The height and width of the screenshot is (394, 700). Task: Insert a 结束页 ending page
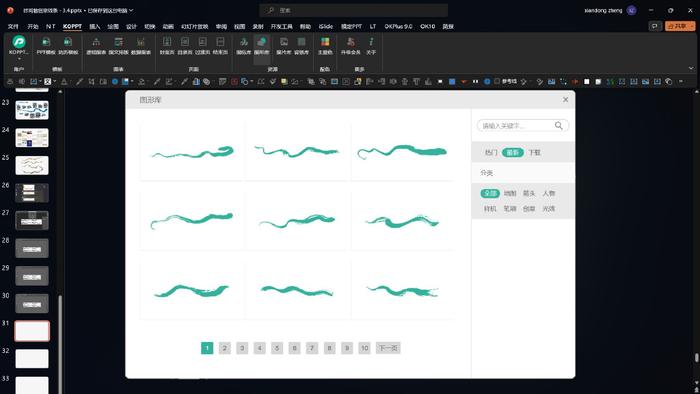pos(220,46)
